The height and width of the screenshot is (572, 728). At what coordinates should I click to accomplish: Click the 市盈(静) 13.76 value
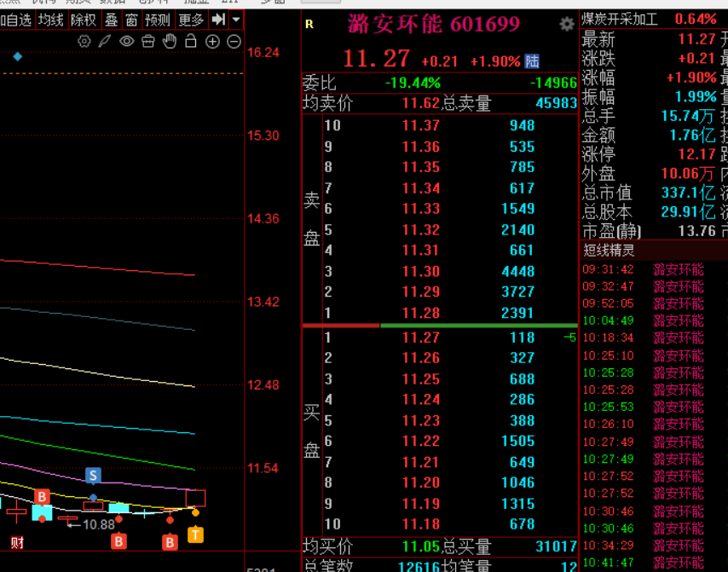[697, 231]
